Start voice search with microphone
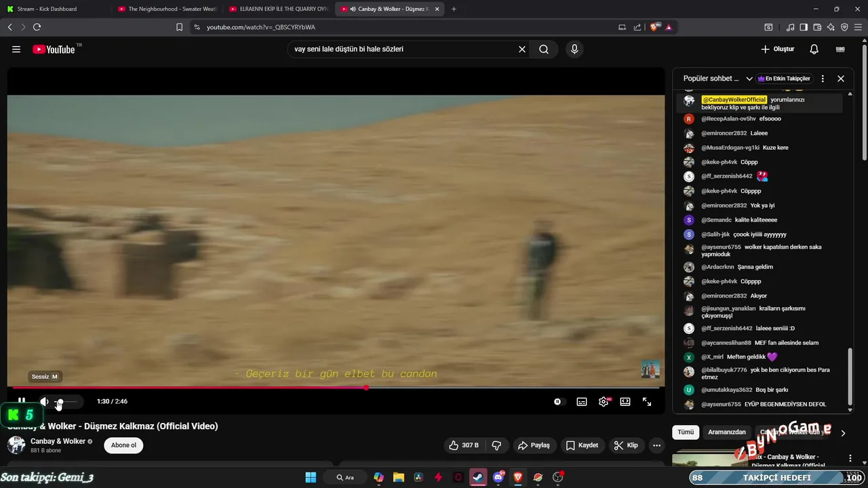Viewport: 868px width, 488px height. coord(574,49)
